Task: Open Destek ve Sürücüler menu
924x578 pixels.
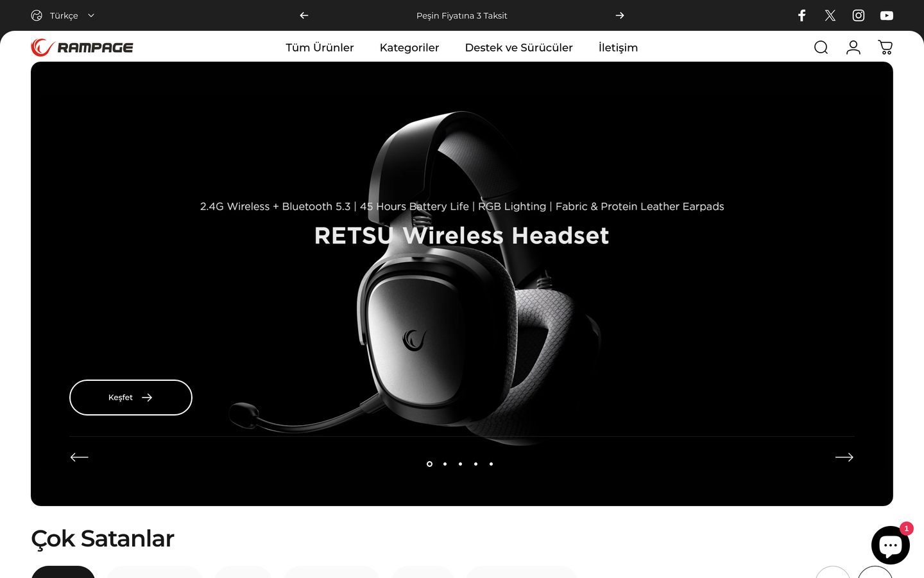Action: click(519, 48)
